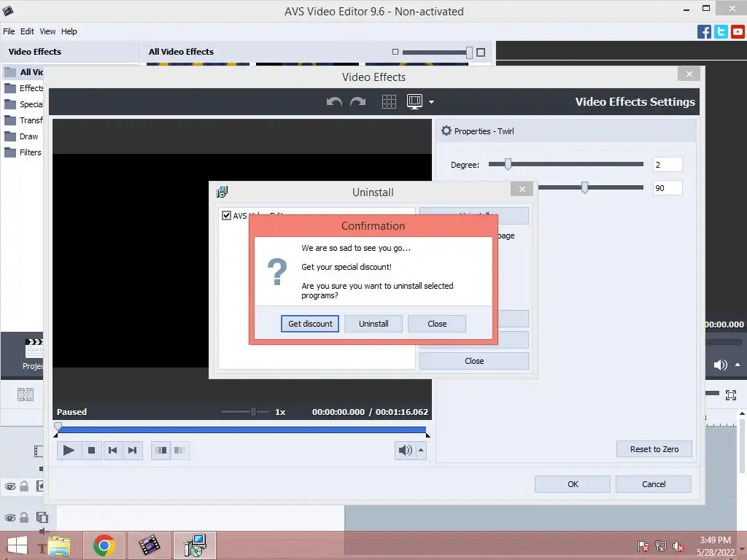Screen dimensions: 747x560
Task: Select the Effects folder in the sidebar
Action: tap(23, 88)
